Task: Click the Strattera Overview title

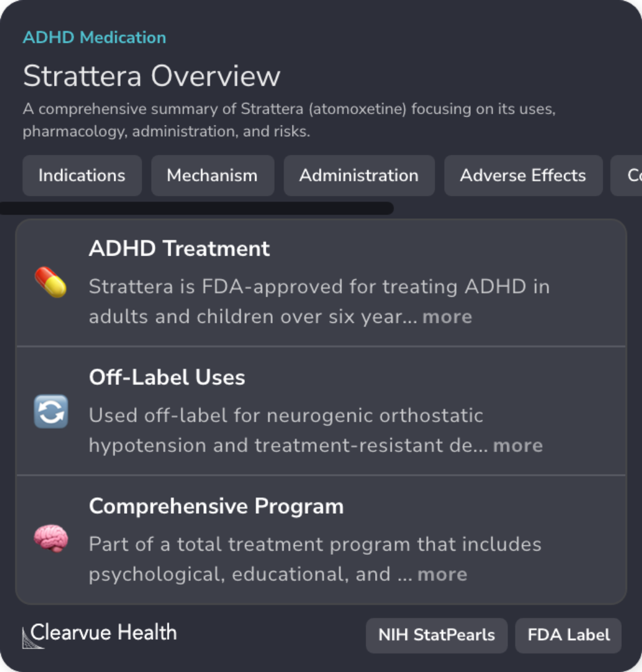Action: [x=152, y=76]
